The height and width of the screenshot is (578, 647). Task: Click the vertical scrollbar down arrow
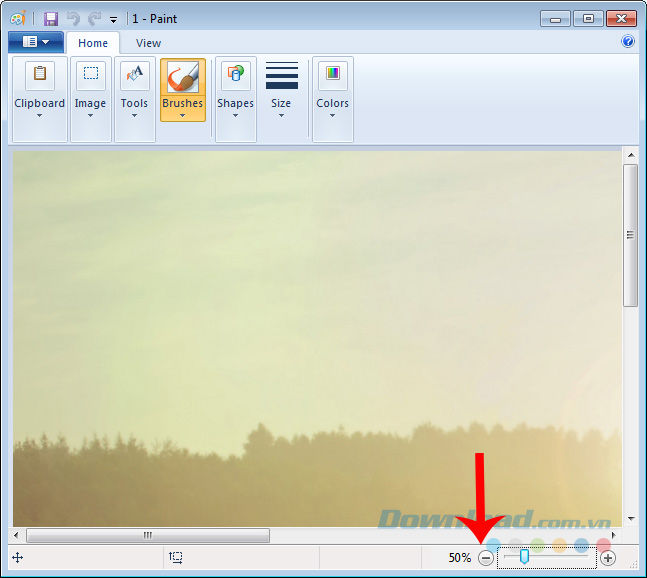[x=631, y=519]
